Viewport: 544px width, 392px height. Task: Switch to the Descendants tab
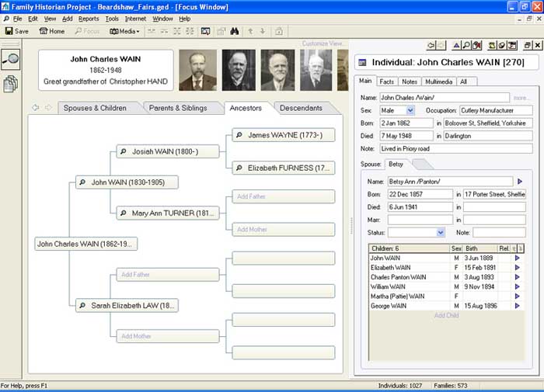click(300, 108)
